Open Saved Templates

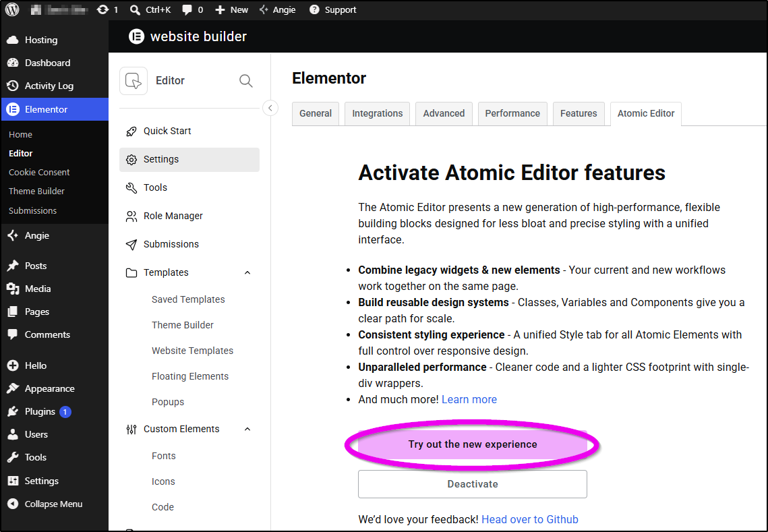click(189, 300)
